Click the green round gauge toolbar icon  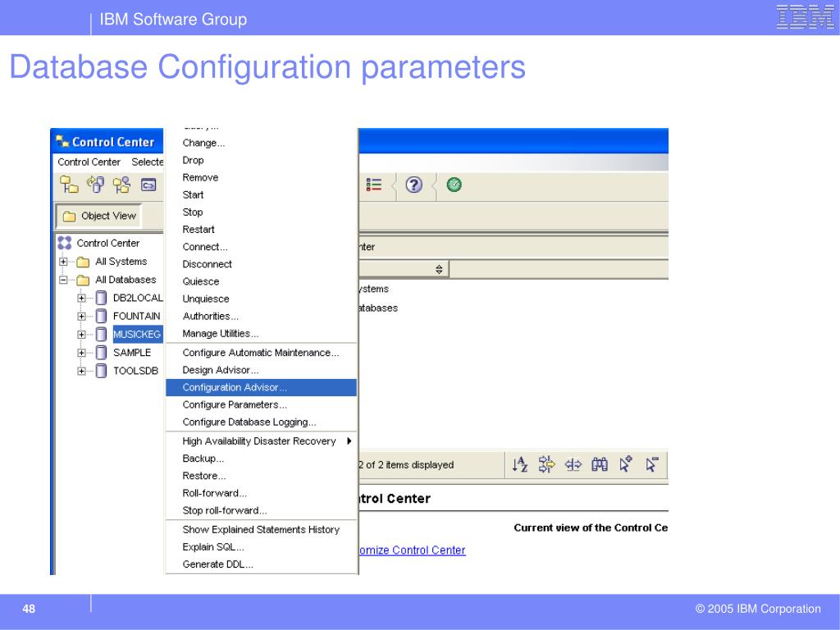point(454,185)
